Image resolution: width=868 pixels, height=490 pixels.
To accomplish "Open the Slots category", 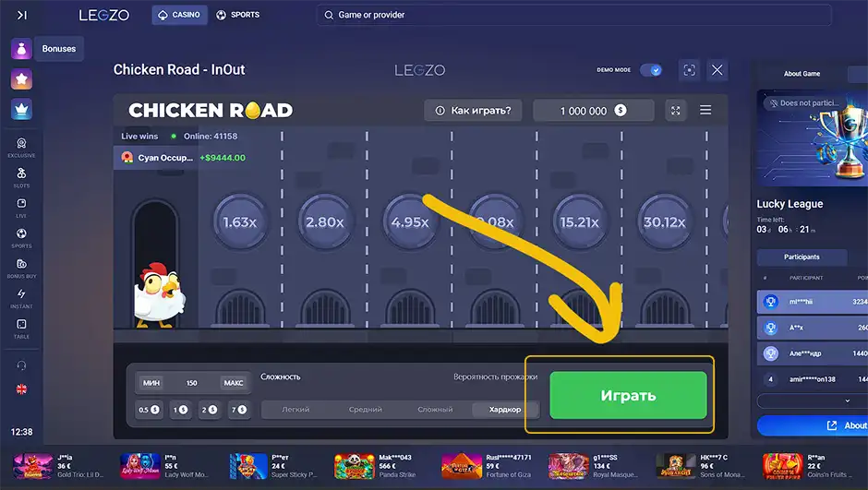I will pos(21,177).
